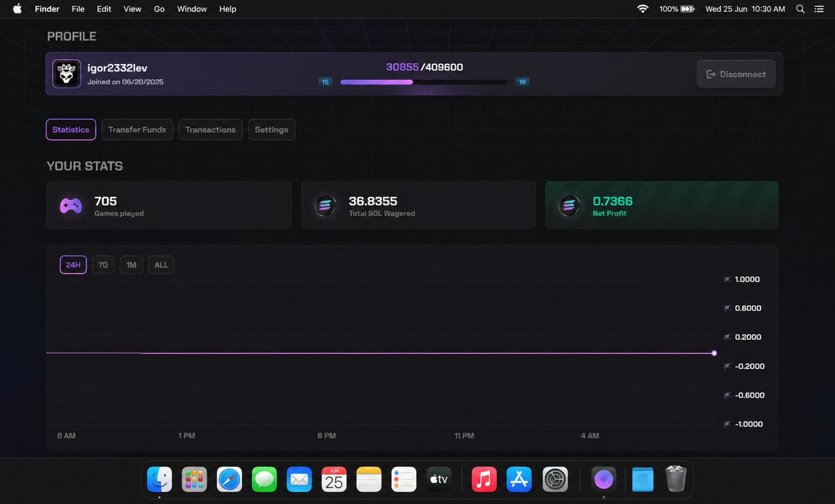835x504 pixels.
Task: Switch to the Settings tab
Action: click(x=271, y=129)
